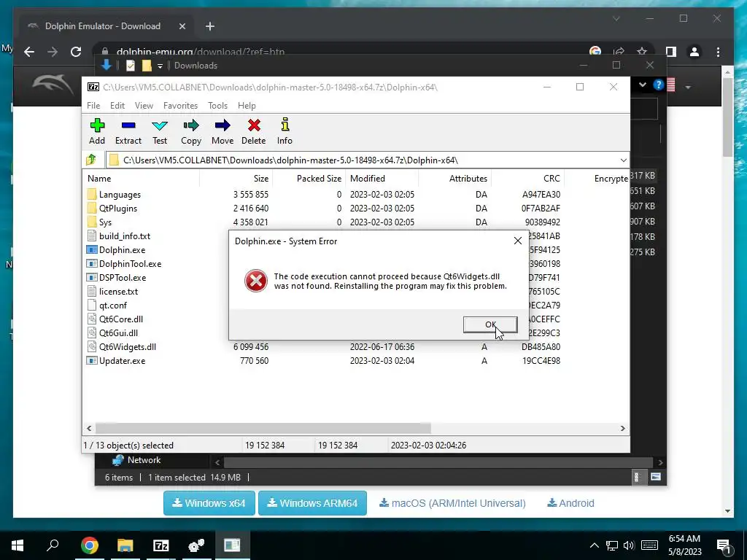Open the Chrome profile icon
Image resolution: width=747 pixels, height=560 pixels.
pyautogui.click(x=694, y=52)
